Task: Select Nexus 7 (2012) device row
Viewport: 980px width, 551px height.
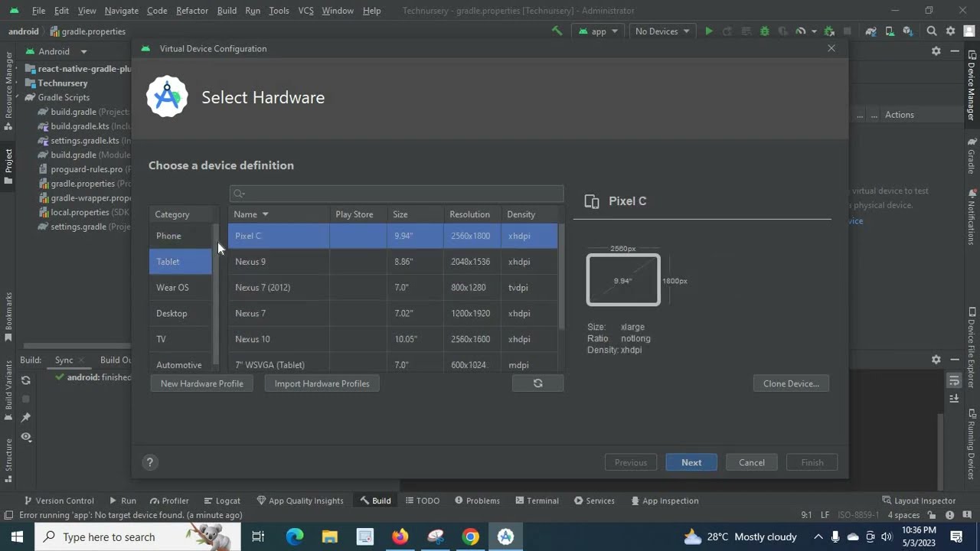Action: (x=393, y=288)
